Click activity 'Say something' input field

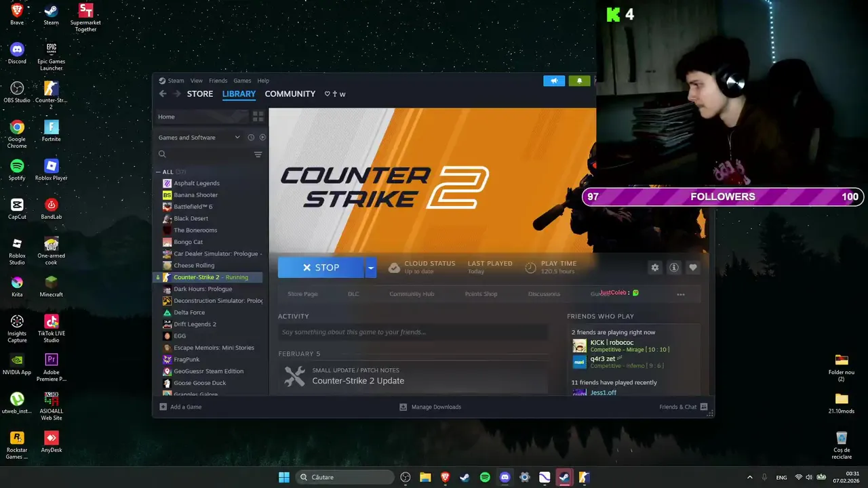tap(412, 332)
